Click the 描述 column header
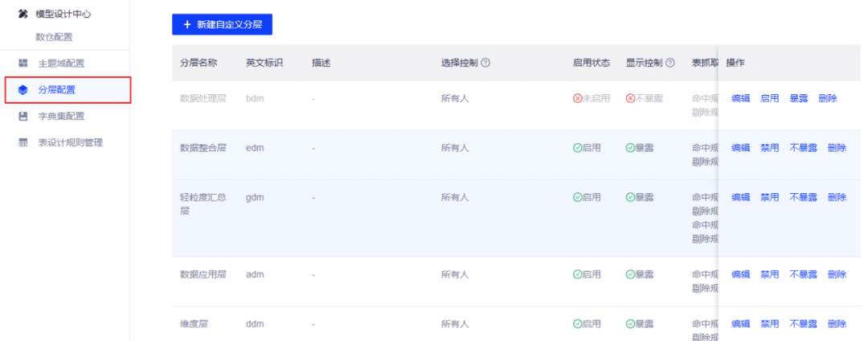The image size is (868, 341). coord(321,63)
